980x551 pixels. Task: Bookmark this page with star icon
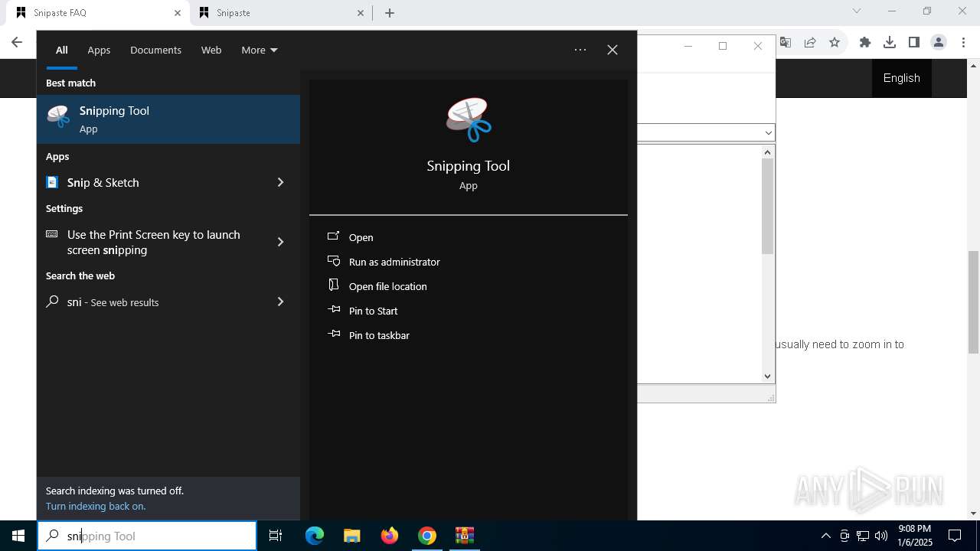pyautogui.click(x=835, y=42)
